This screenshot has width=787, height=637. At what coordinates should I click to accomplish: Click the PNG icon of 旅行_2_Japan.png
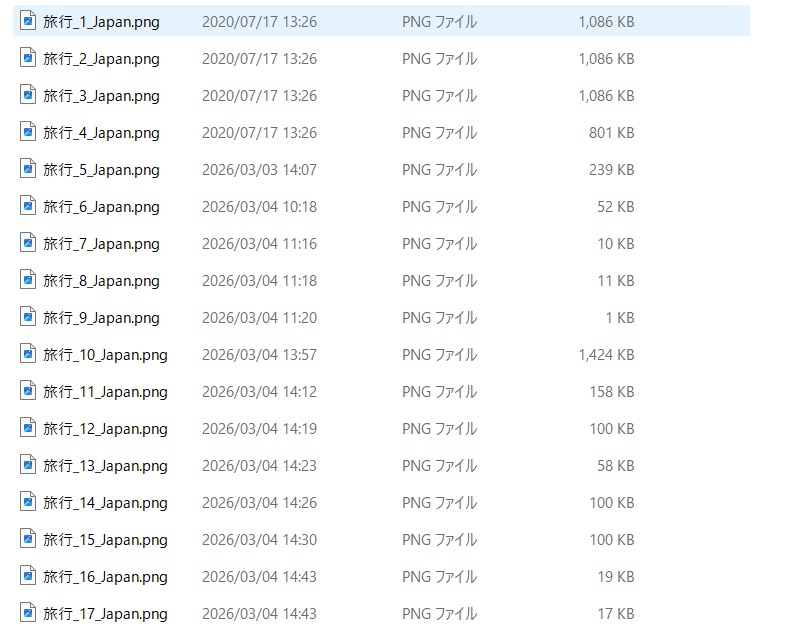coord(28,58)
